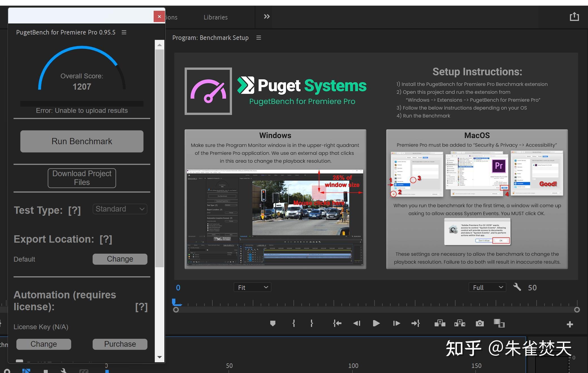The width and height of the screenshot is (588, 373).
Task: Click the Program monitor time ruler
Action: coord(376,303)
